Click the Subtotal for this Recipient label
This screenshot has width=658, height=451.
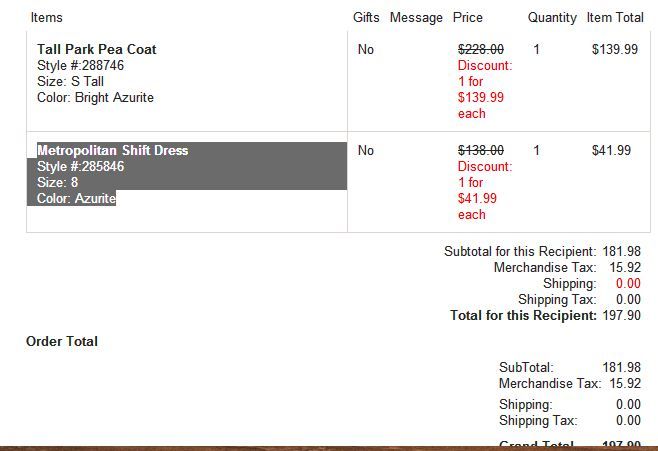[520, 251]
